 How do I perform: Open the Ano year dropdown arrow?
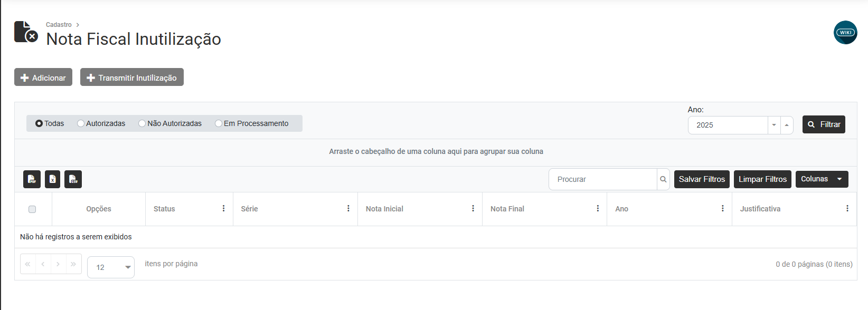point(774,125)
